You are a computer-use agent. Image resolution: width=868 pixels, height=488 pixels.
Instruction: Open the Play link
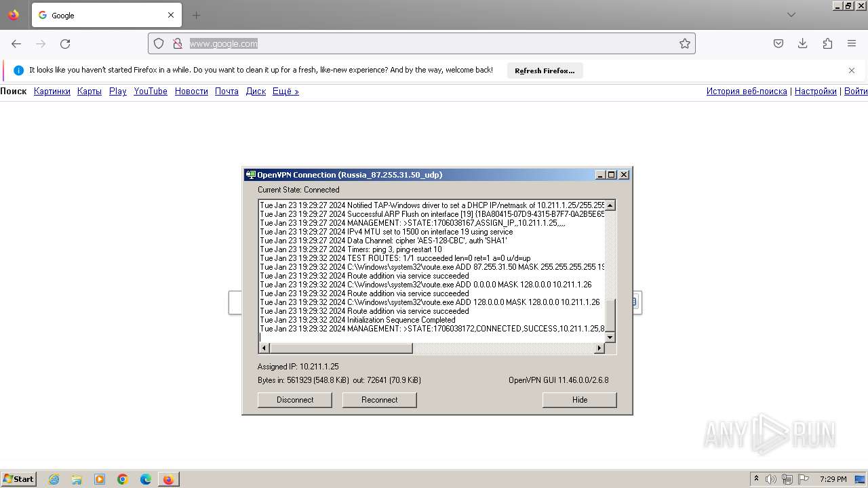118,91
